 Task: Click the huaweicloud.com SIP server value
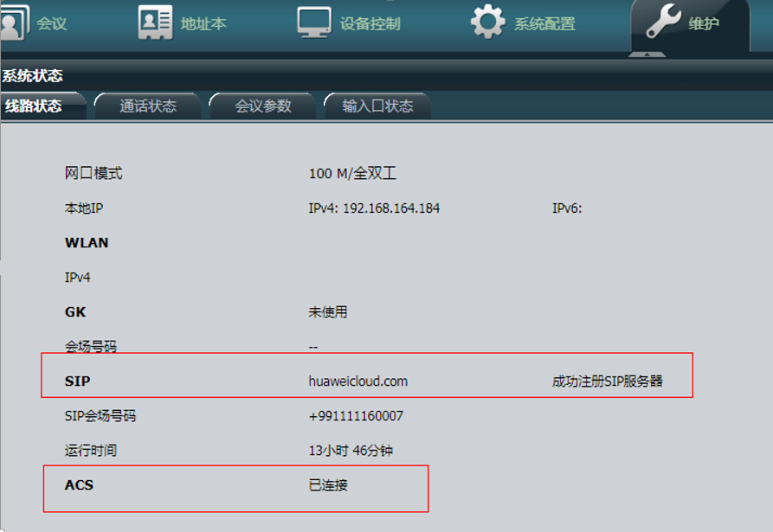pos(358,381)
